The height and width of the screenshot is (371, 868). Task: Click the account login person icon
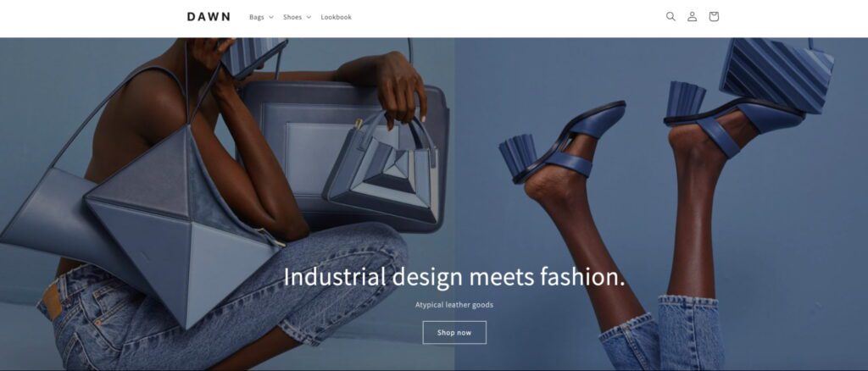pyautogui.click(x=692, y=17)
